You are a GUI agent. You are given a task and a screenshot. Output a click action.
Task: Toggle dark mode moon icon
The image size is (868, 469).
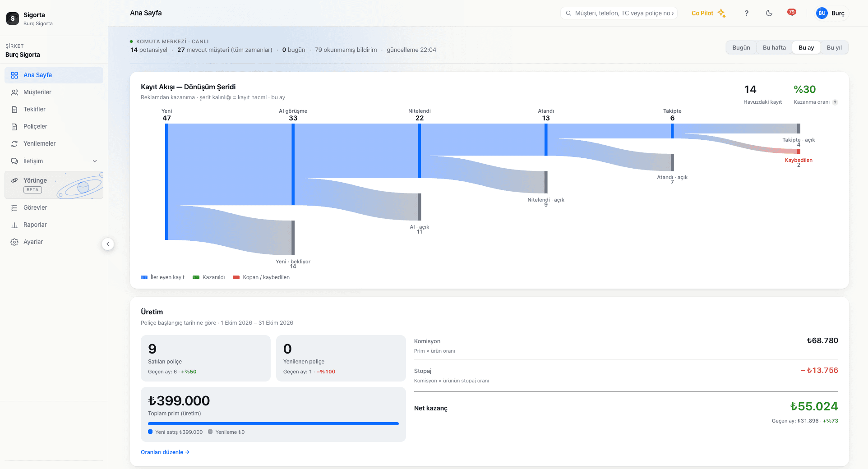pyautogui.click(x=769, y=13)
